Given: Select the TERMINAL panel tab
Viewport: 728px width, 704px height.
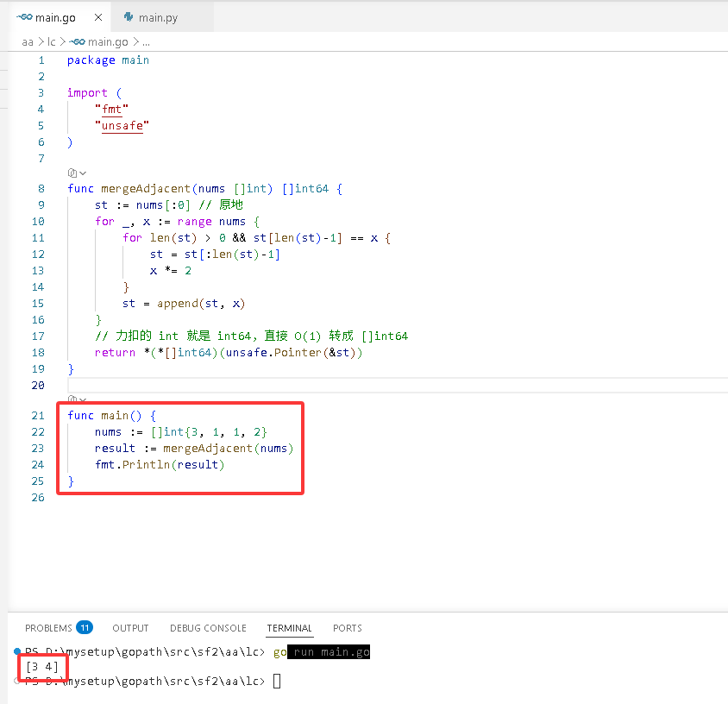Looking at the screenshot, I should [289, 628].
